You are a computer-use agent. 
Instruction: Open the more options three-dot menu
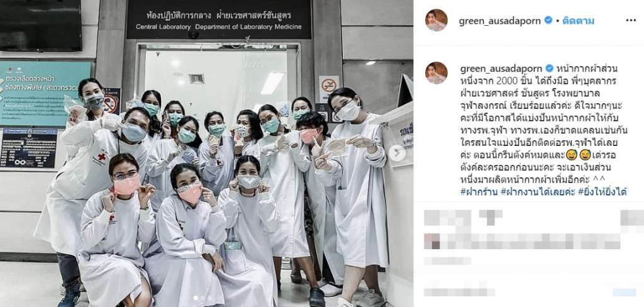pos(630,21)
